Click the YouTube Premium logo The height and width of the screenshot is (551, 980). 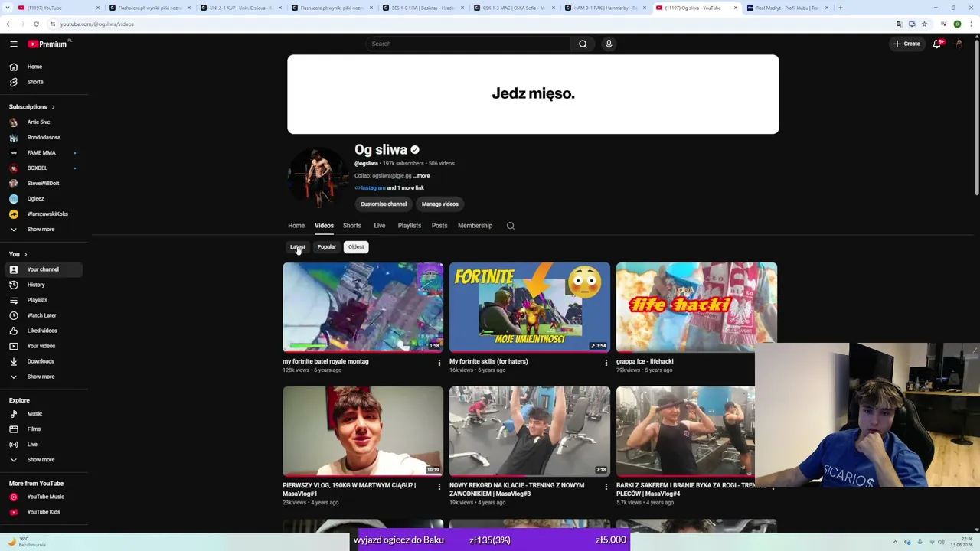(x=47, y=44)
